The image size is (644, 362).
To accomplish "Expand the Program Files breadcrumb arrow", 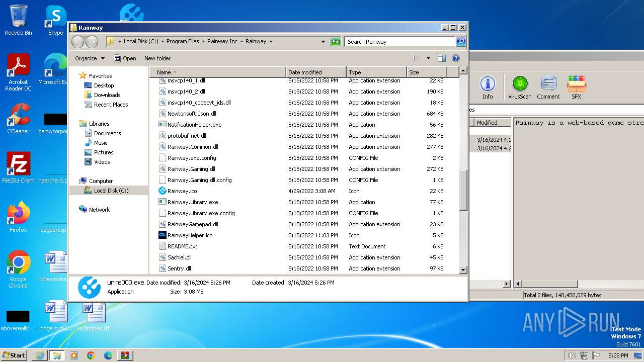I will pos(203,42).
